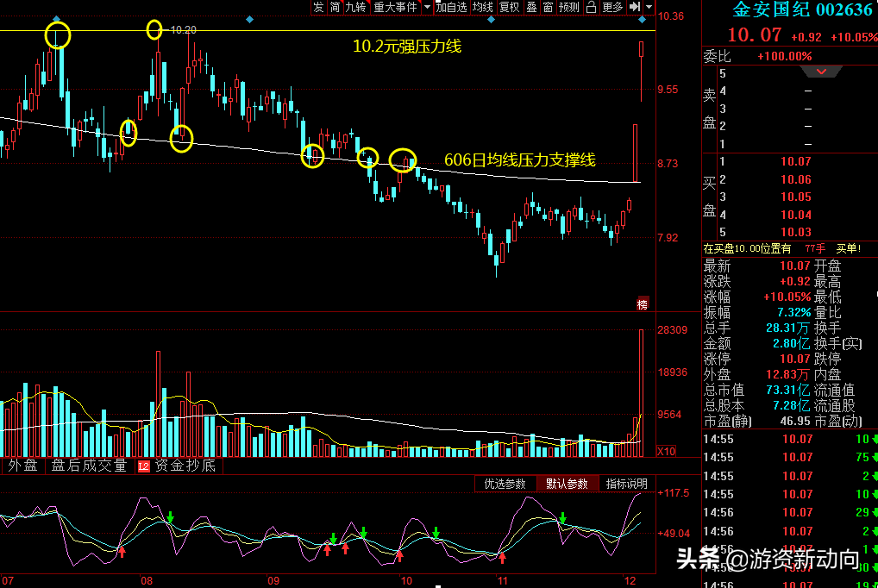The height and width of the screenshot is (588, 878).
Task: Click the 叠 overlay button
Action: pos(532,7)
